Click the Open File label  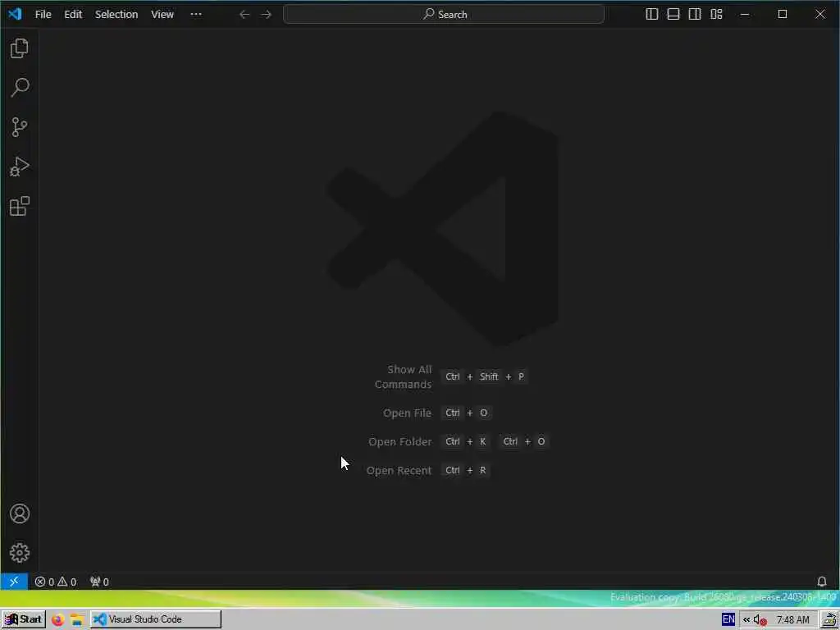[407, 413]
